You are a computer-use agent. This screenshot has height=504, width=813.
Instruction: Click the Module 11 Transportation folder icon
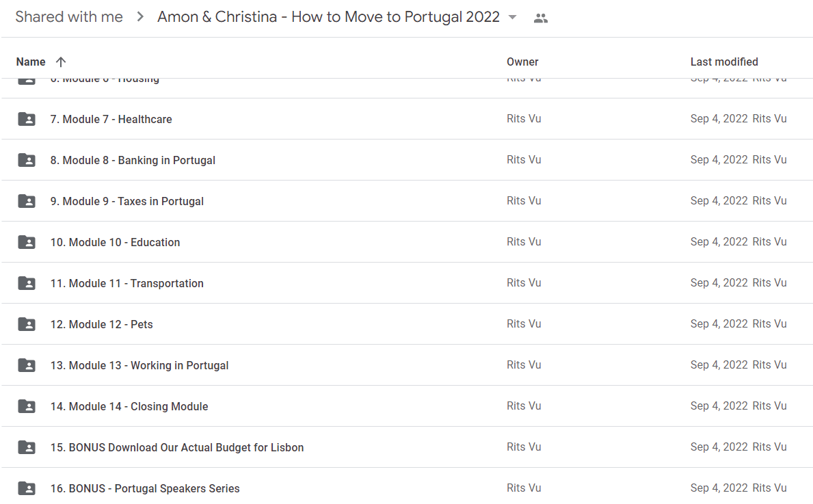27,283
